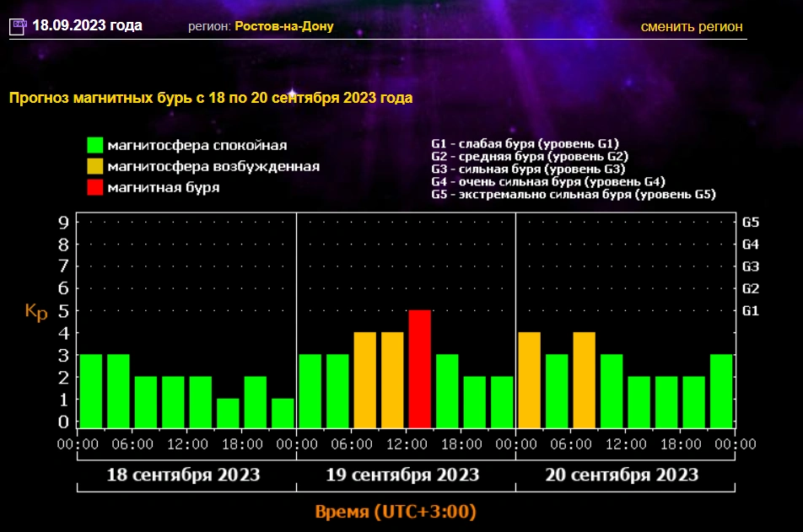Click the G1 level label on right axis
This screenshot has width=803, height=532.
click(750, 310)
